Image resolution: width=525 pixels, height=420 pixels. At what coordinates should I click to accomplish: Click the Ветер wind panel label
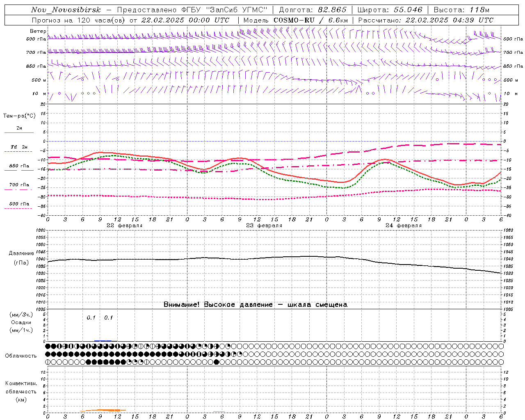tap(38, 31)
